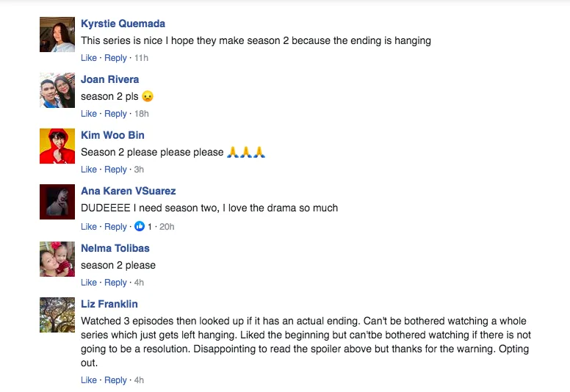The width and height of the screenshot is (570, 392).
Task: Open the 20h timestamp on Ana Karen's comment
Action: tap(166, 227)
